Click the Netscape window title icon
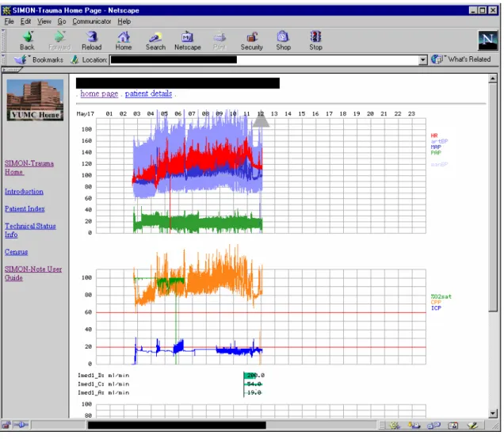The image size is (504, 439). 6,10
